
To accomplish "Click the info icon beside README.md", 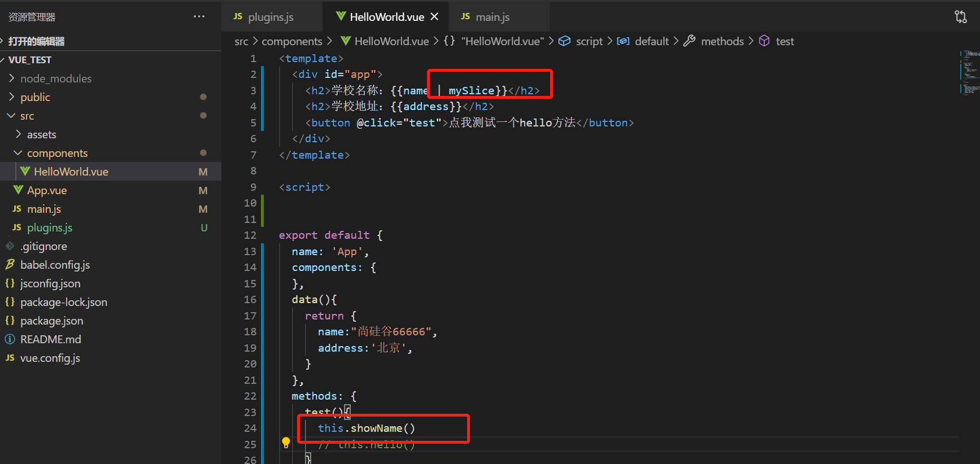I will [10, 339].
